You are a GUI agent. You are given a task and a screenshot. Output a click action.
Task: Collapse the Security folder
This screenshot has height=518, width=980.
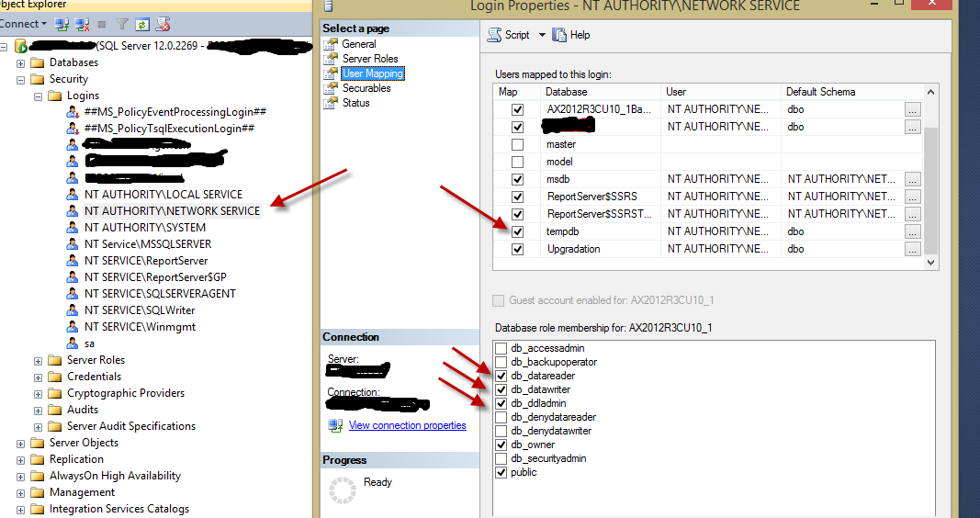coord(20,80)
